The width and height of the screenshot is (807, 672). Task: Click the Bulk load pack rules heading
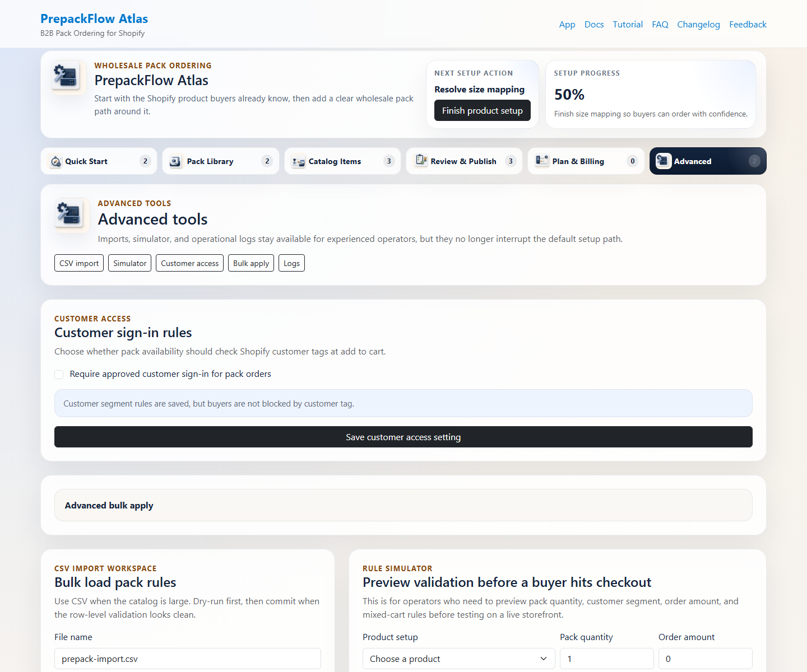(115, 582)
